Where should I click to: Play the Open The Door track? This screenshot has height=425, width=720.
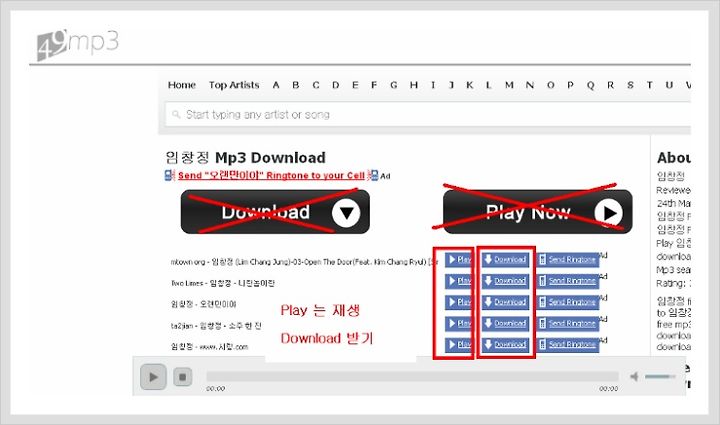458,259
